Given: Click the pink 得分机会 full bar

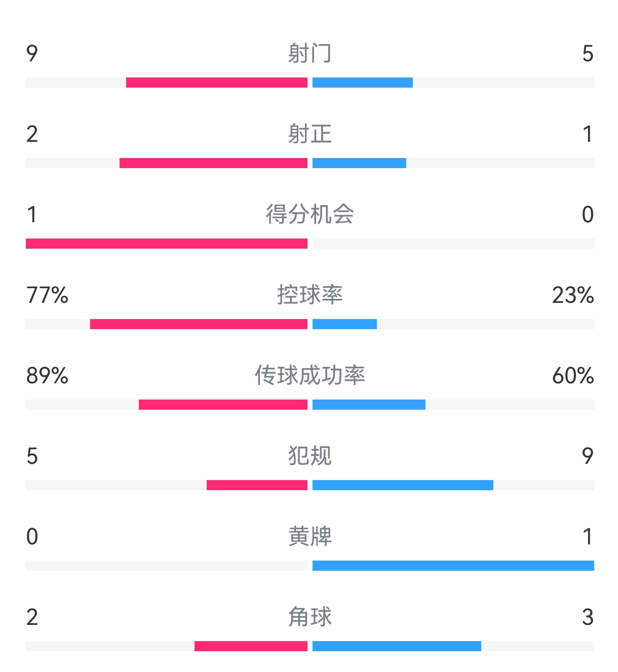Looking at the screenshot, I should [x=167, y=244].
